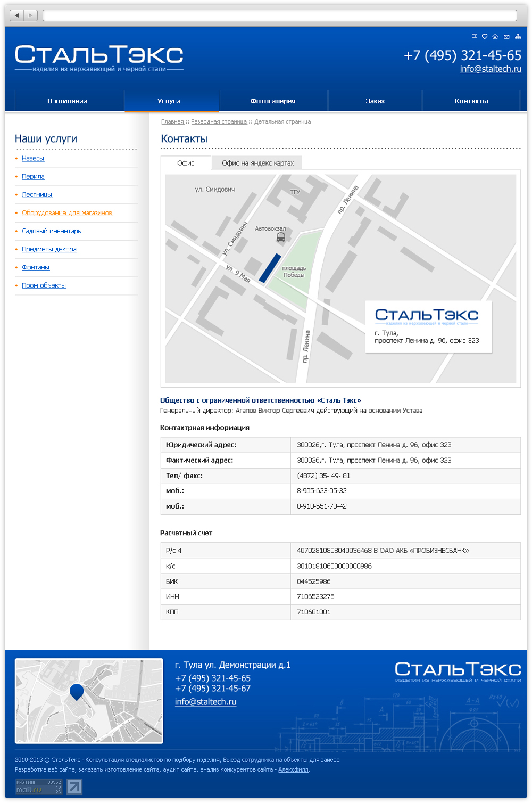The image size is (532, 803).
Task: Click the СтальТэкс logo in header
Action: click(x=99, y=59)
